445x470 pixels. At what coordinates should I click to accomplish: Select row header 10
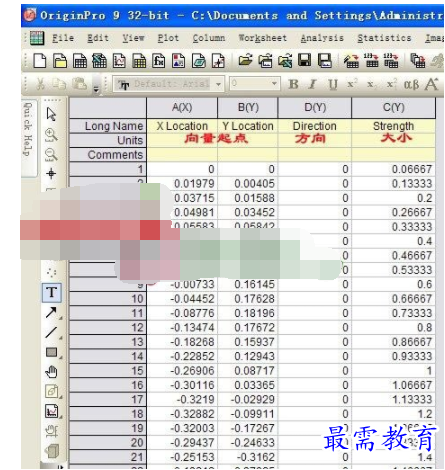coord(108,299)
